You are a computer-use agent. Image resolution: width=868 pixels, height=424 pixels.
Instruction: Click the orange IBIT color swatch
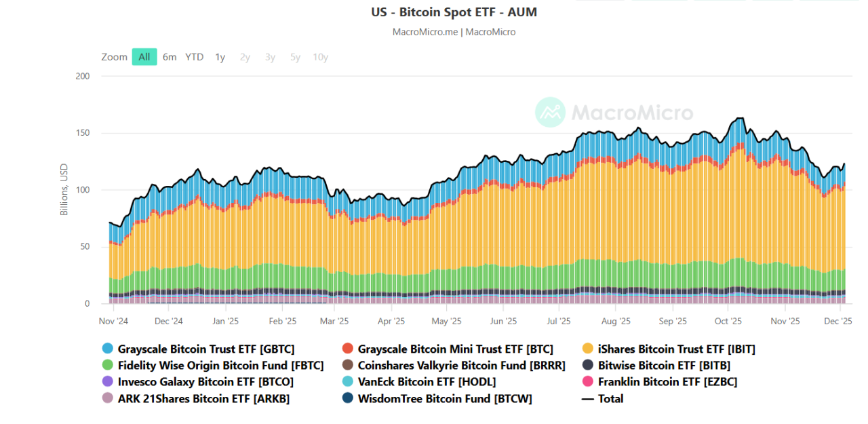coord(588,349)
